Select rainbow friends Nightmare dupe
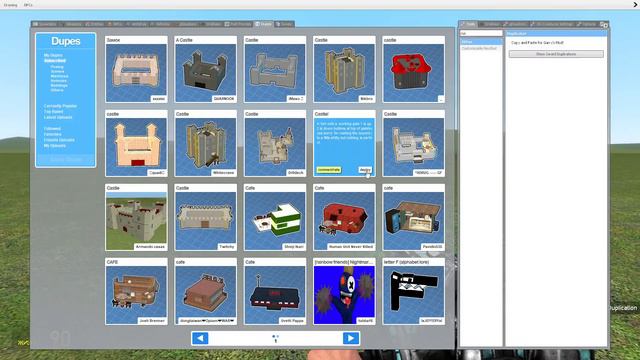This screenshot has height=360, width=640. click(344, 291)
